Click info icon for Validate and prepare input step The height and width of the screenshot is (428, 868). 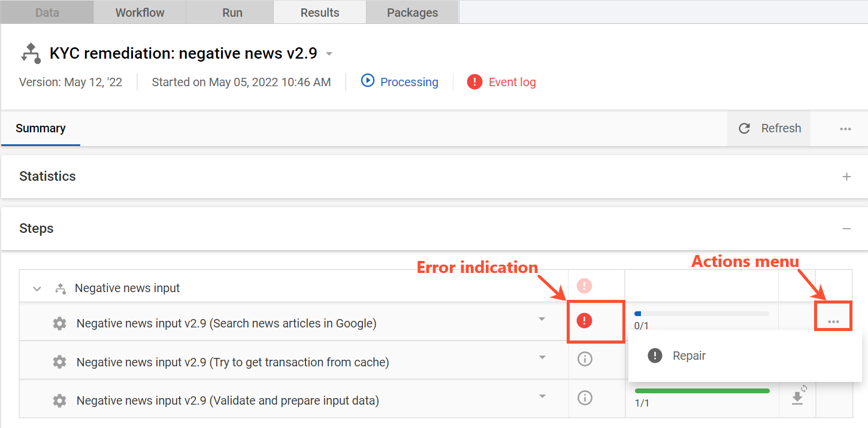coord(585,397)
